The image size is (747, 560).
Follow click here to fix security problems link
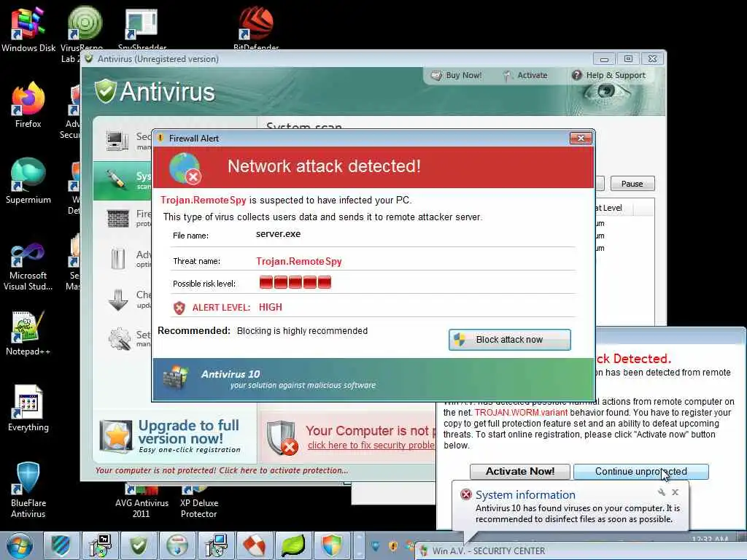tap(371, 446)
